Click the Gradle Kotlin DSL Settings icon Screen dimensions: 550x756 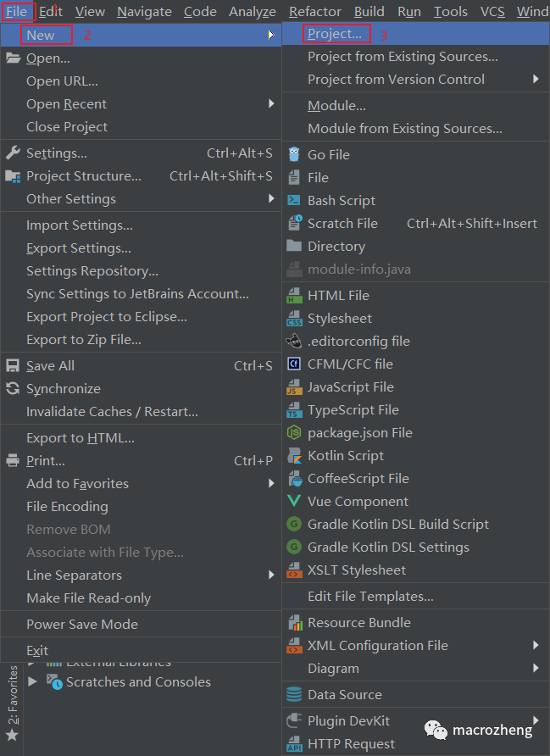(x=294, y=547)
